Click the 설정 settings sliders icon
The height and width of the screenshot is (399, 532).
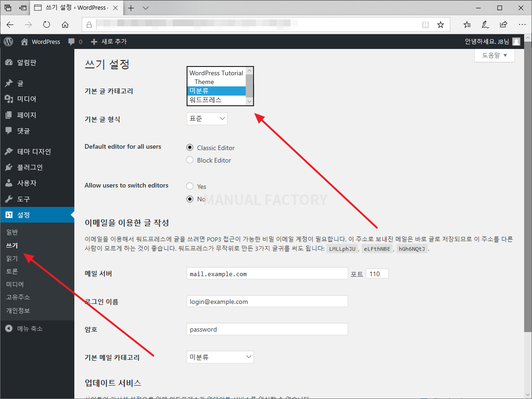point(9,215)
